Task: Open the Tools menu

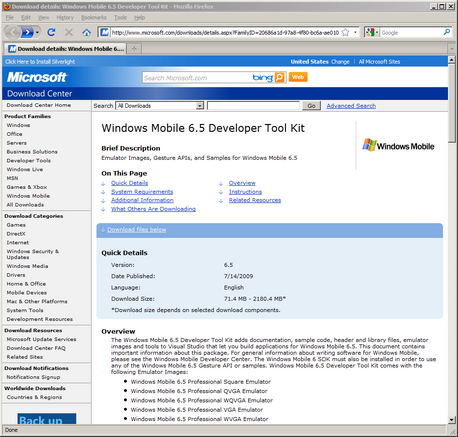Action: pyautogui.click(x=120, y=18)
